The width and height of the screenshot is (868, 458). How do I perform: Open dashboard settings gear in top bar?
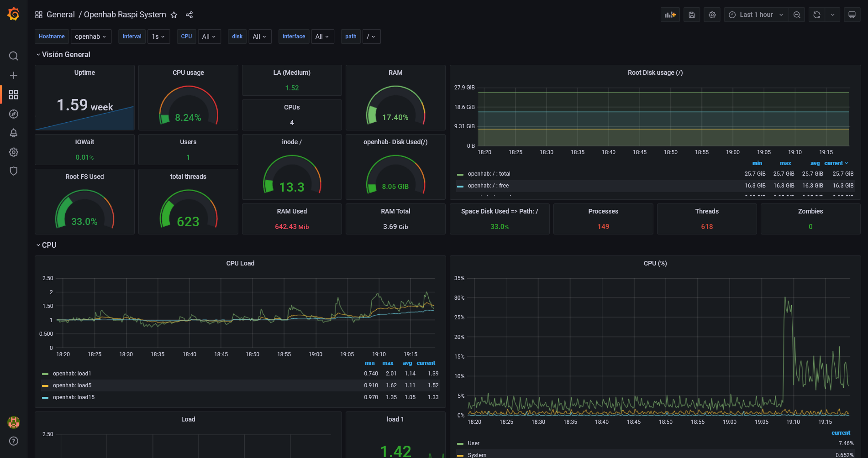click(x=712, y=15)
